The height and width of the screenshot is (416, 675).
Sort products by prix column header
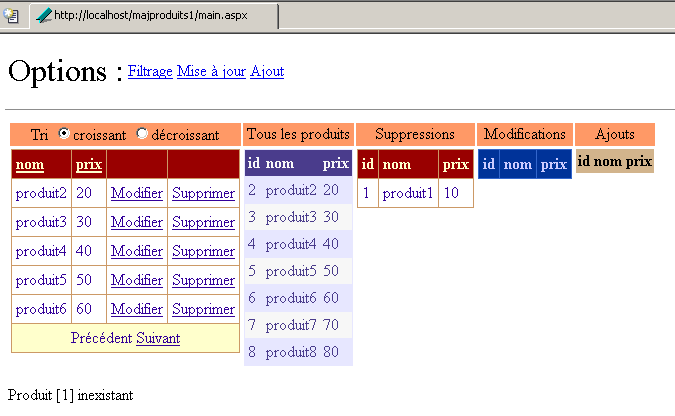(x=88, y=164)
